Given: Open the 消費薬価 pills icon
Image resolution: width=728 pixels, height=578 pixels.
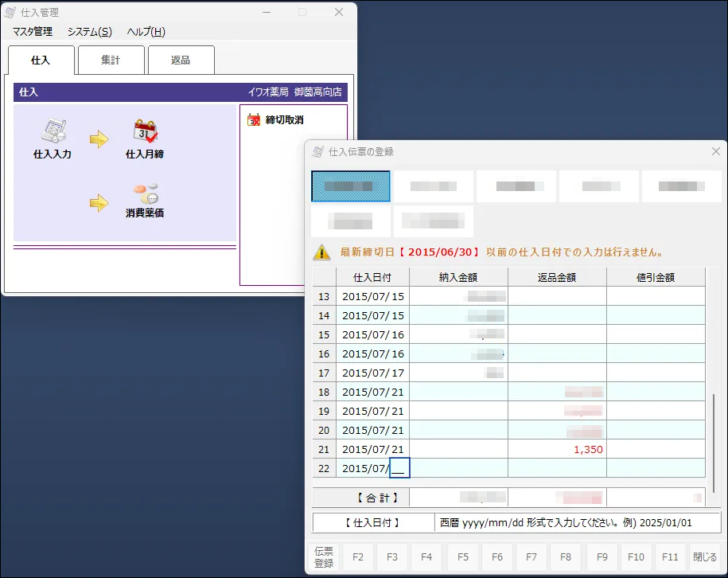Looking at the screenshot, I should click(x=145, y=193).
